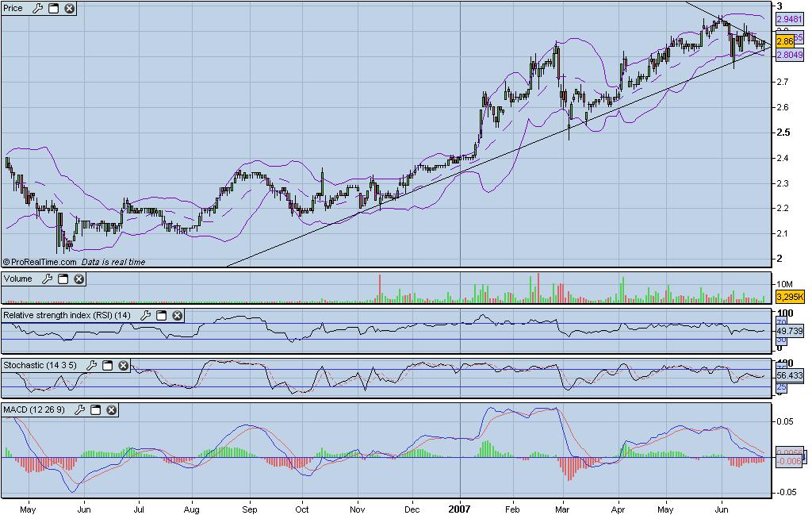This screenshot has width=812, height=515.
Task: Close the MACD panel
Action: pos(111,409)
